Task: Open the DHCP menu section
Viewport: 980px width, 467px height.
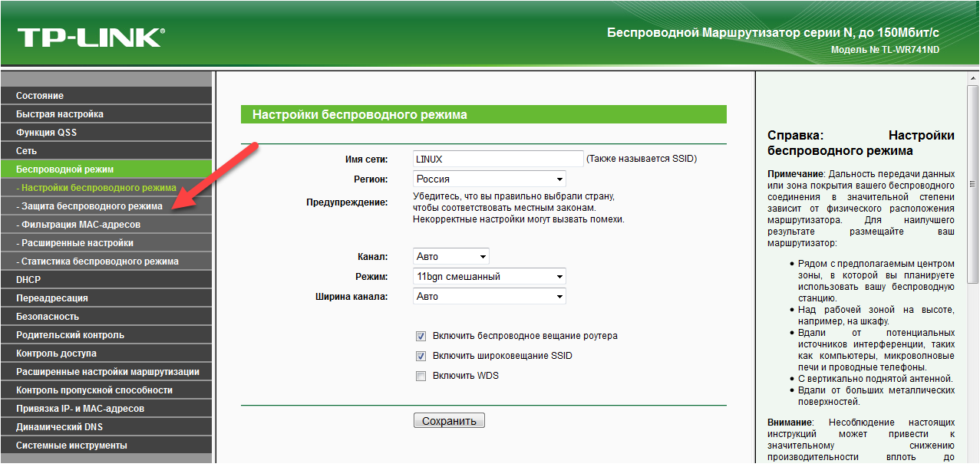Action: pos(28,280)
